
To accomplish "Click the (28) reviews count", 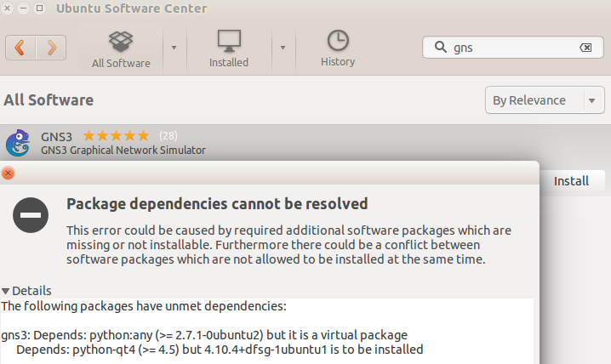I will click(x=168, y=135).
